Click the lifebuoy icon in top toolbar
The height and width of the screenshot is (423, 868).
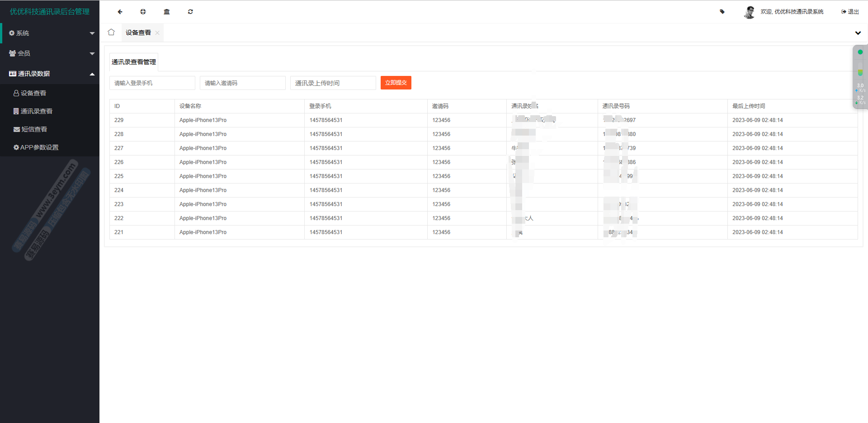[x=143, y=12]
